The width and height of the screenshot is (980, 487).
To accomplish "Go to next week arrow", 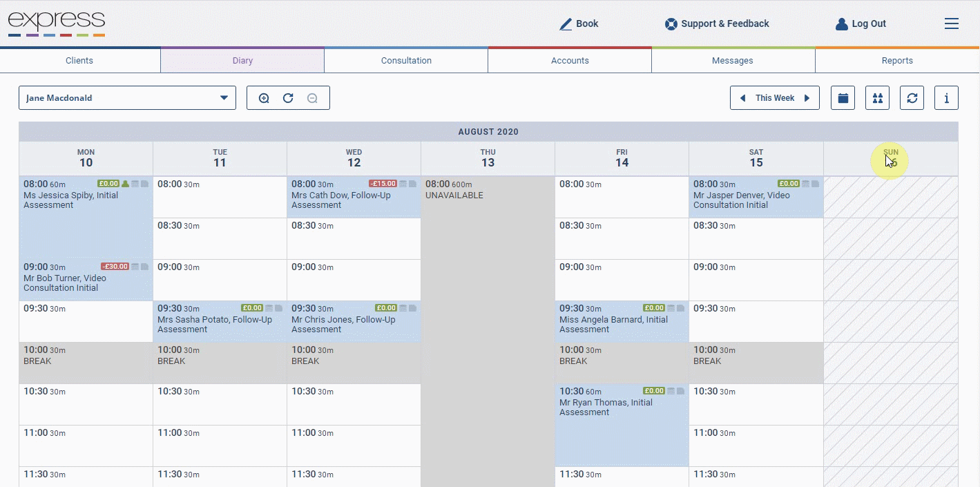I will pos(807,98).
